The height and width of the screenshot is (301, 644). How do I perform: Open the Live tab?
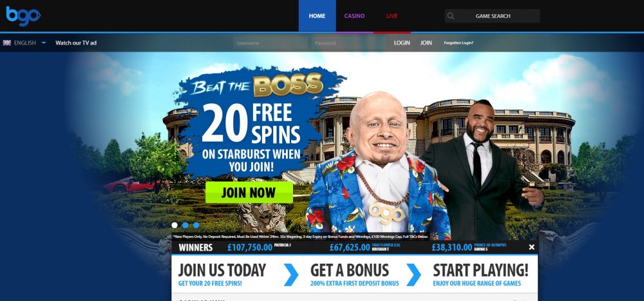[392, 16]
